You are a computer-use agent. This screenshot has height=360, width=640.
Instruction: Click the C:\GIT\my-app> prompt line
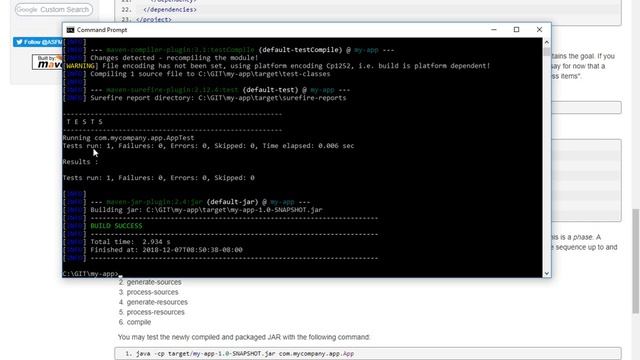coord(91,274)
